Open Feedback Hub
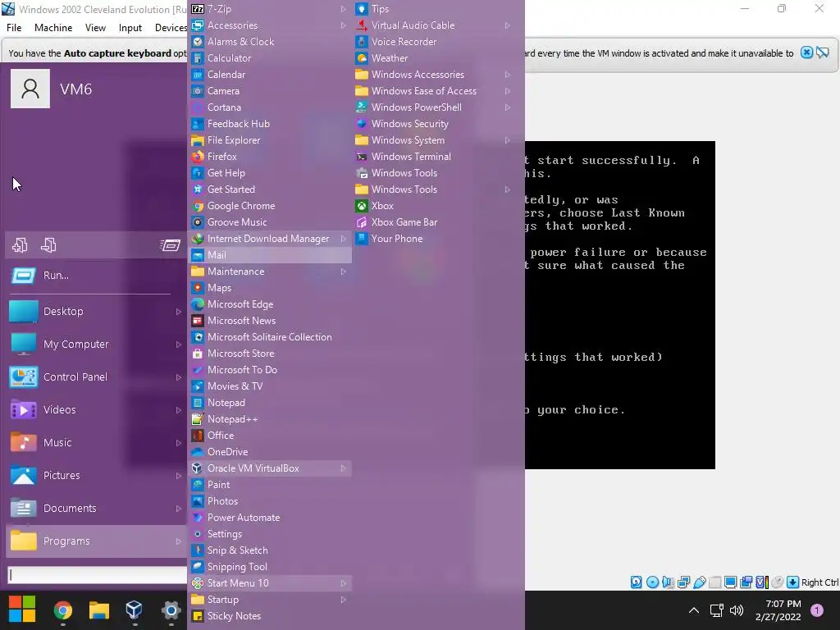Screen dimensions: 840x630 coord(269,124)
